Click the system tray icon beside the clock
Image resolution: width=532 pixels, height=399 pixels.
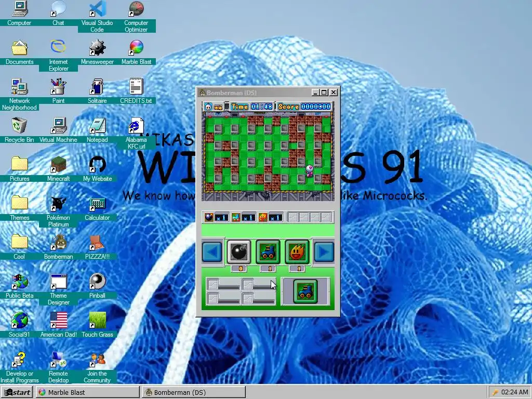(x=495, y=393)
